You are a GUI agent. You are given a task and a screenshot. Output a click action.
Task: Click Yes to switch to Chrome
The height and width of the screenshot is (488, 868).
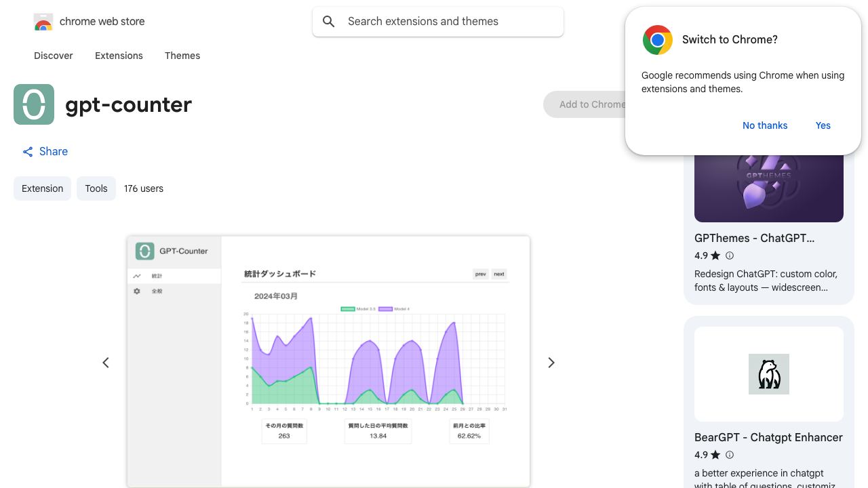click(823, 125)
